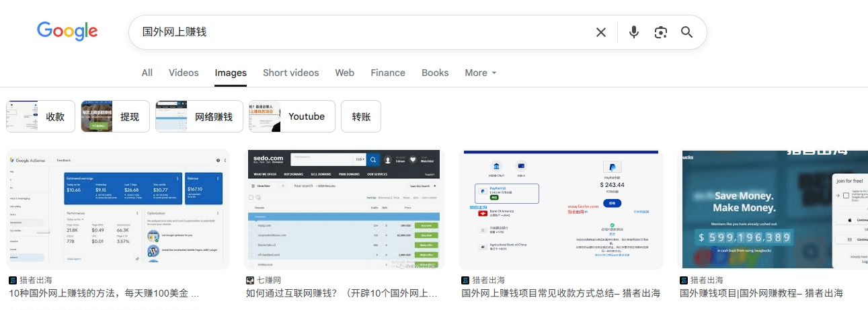Screen dimensions: 868x310
Task: Select the 收款 filter chip
Action: tap(40, 116)
